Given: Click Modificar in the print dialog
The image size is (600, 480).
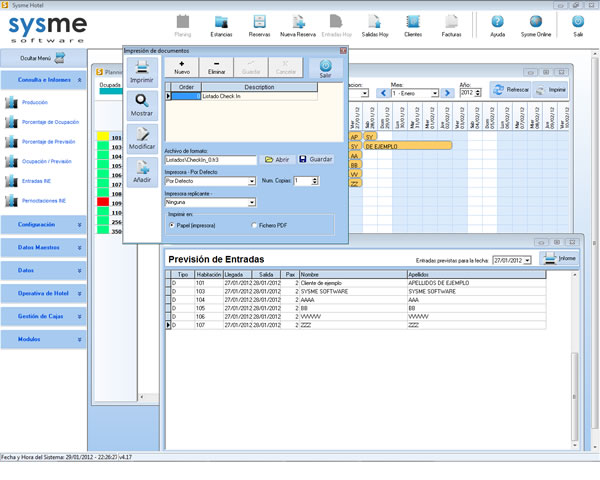Looking at the screenshot, I should coord(142,139).
